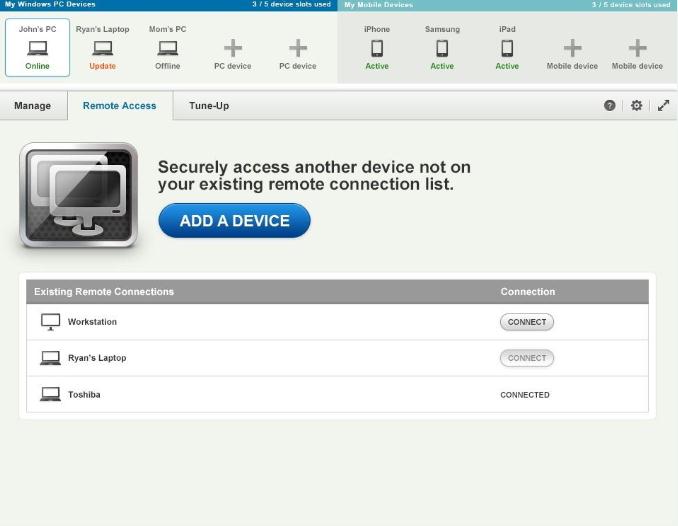Viewport: 678px width, 526px height.
Task: Open the Remote Access tab
Action: tap(119, 106)
